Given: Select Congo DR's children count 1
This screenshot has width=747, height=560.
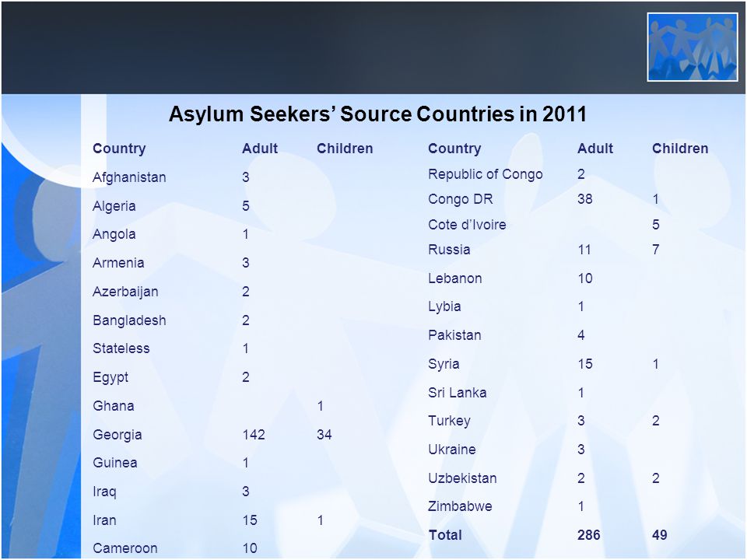Looking at the screenshot, I should (x=656, y=199).
